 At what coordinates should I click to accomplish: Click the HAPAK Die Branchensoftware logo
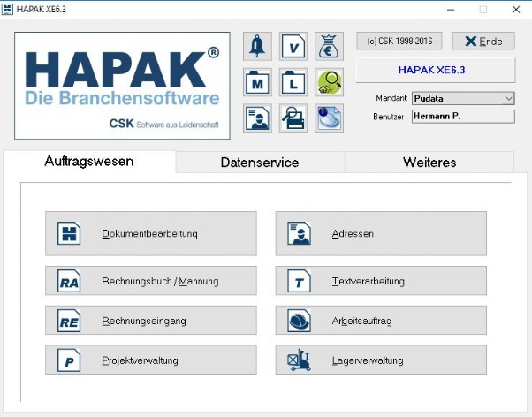[x=122, y=86]
